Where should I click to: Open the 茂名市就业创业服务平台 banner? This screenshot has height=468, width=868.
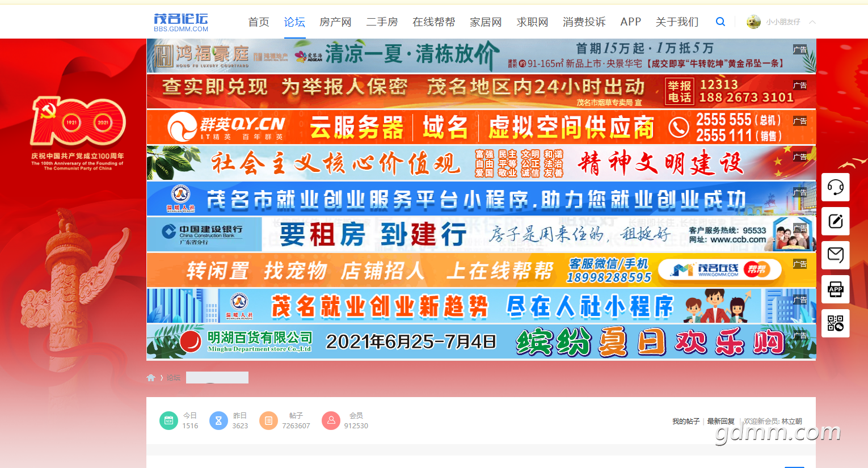(x=481, y=199)
